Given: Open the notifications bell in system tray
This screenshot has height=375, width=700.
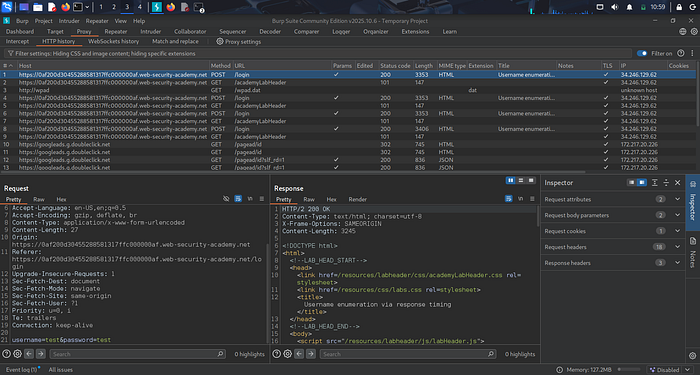Looking at the screenshot, I should 629,7.
